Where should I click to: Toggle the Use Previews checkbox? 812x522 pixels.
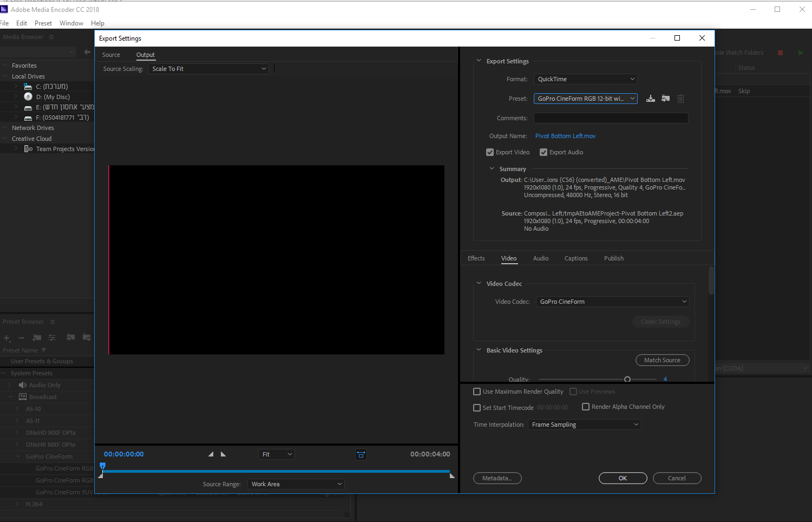point(573,391)
